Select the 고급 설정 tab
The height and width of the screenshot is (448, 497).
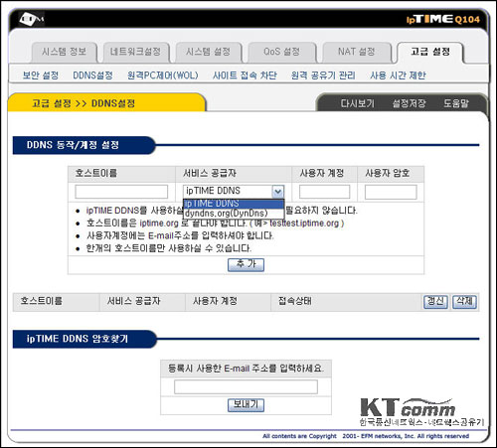click(x=430, y=52)
